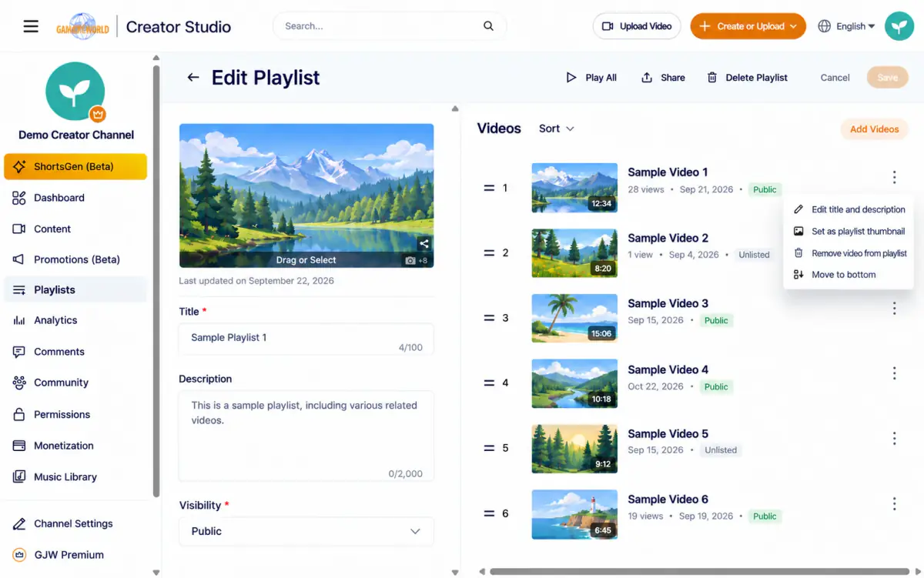Click the reorder handle for Sample Video 3
924x578 pixels.
[x=488, y=318]
